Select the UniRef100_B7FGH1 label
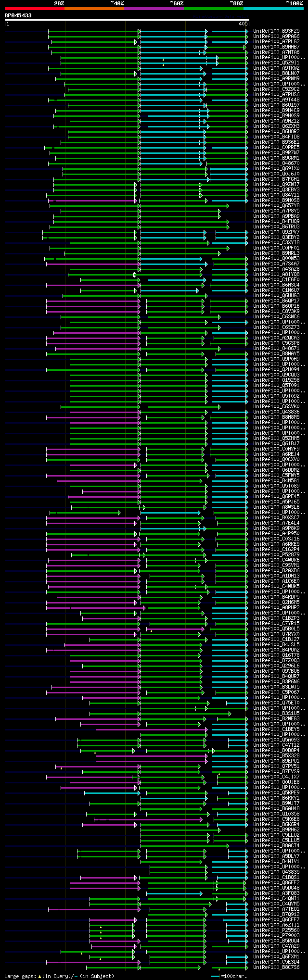 (x=276, y=179)
